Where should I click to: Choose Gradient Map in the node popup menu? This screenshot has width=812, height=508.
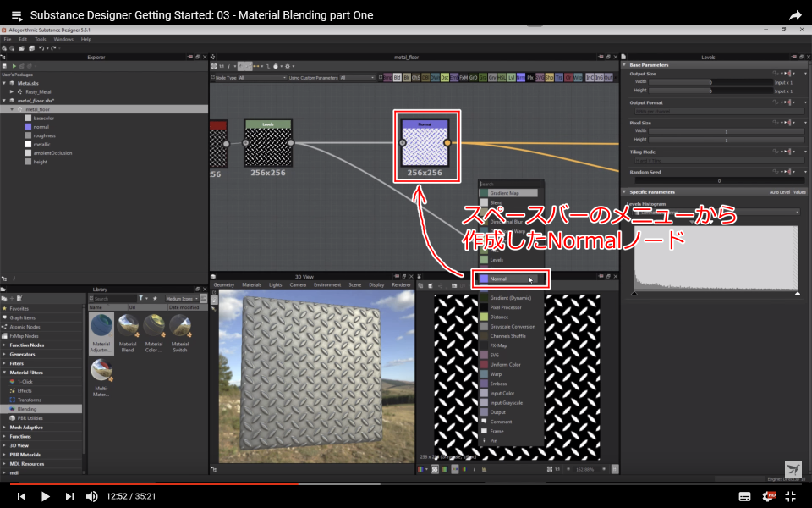pyautogui.click(x=508, y=193)
